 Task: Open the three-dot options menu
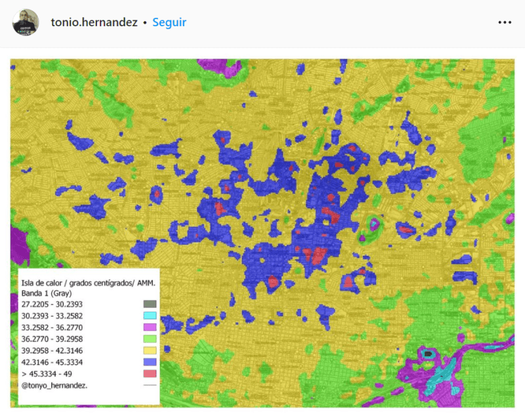[x=505, y=22]
